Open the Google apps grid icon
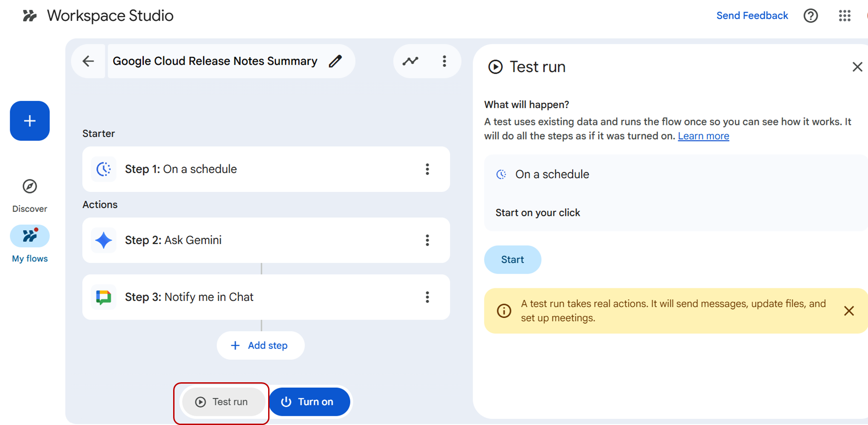Screen dimensions: 868x425 coord(844,16)
